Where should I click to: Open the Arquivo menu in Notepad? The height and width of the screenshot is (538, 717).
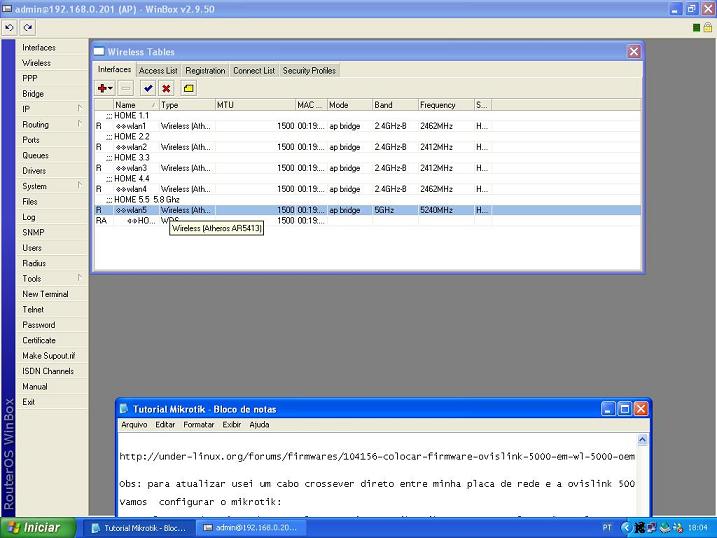coord(134,425)
